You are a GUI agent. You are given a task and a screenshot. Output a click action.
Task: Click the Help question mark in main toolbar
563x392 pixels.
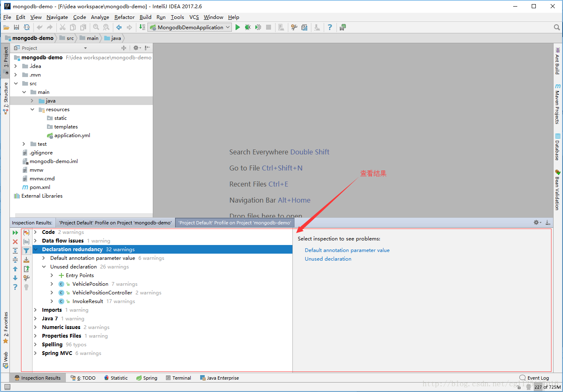coord(329,27)
